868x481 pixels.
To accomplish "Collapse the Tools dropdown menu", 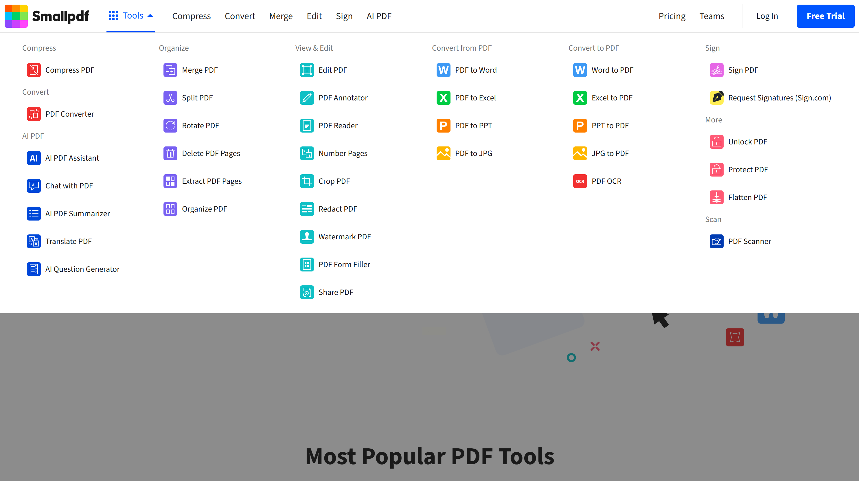I will point(131,16).
